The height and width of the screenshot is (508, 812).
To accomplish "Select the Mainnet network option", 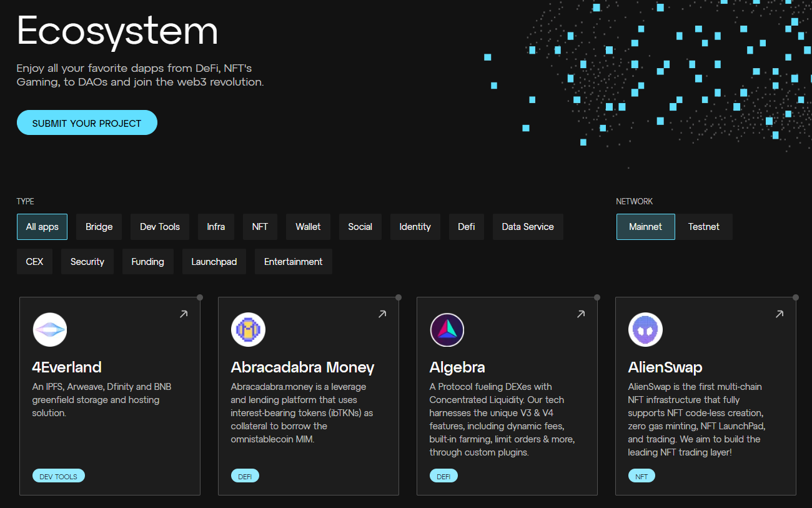I will pyautogui.click(x=646, y=227).
